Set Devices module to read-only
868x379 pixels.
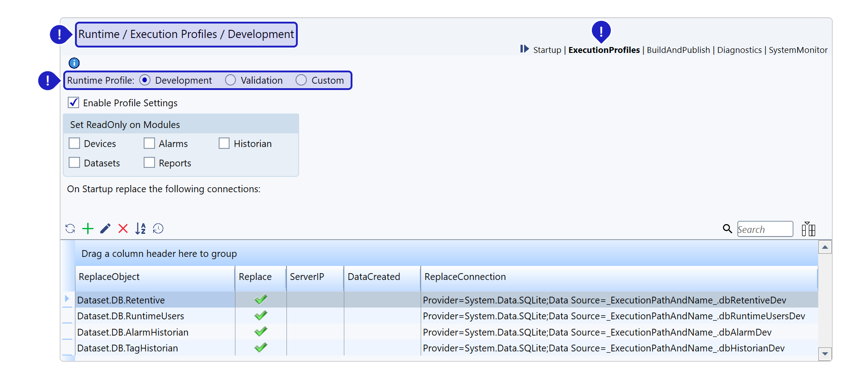tap(75, 143)
